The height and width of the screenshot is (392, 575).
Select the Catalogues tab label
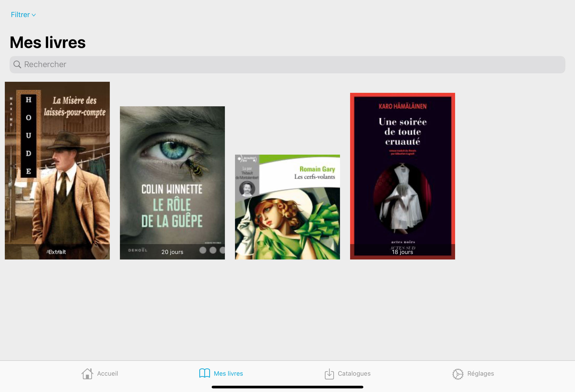pyautogui.click(x=354, y=373)
